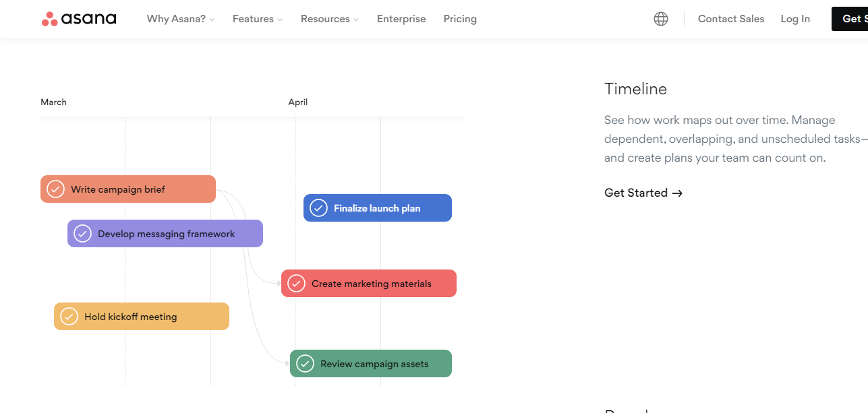Select the March timeline marker
Image resolution: width=868 pixels, height=413 pixels.
tap(54, 102)
